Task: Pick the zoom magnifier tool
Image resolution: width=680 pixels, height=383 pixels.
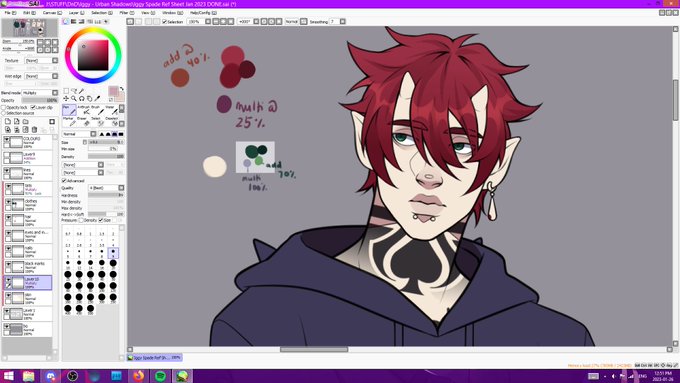Action: click(74, 99)
